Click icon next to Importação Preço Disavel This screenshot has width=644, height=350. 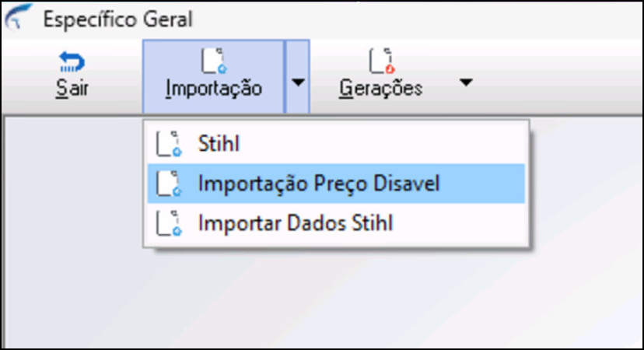coord(169,184)
